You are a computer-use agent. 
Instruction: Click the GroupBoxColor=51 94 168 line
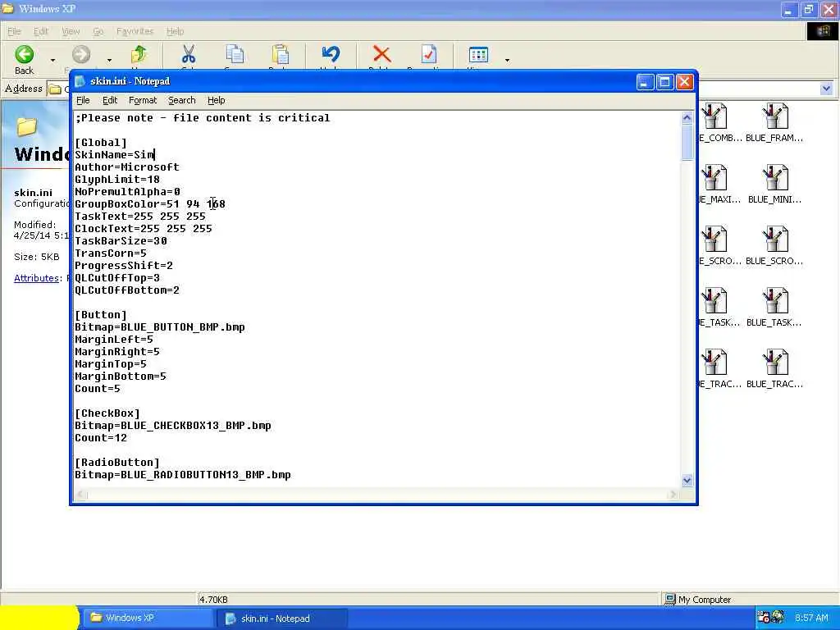(150, 204)
